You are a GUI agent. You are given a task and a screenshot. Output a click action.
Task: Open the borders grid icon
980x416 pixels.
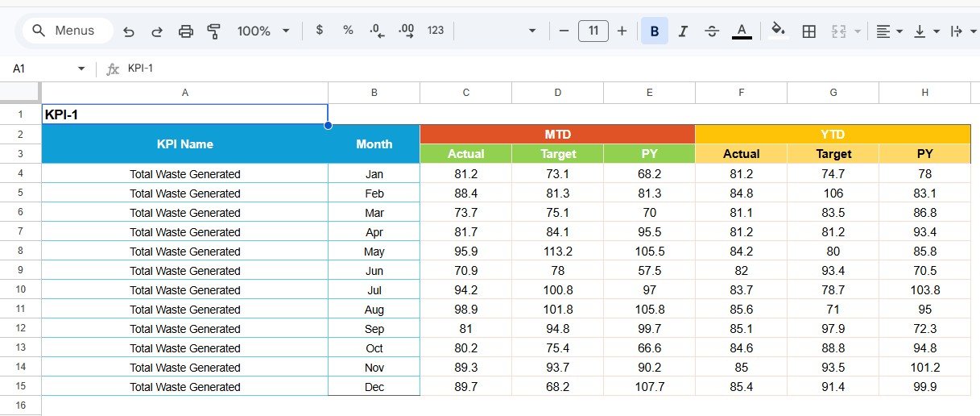click(809, 31)
